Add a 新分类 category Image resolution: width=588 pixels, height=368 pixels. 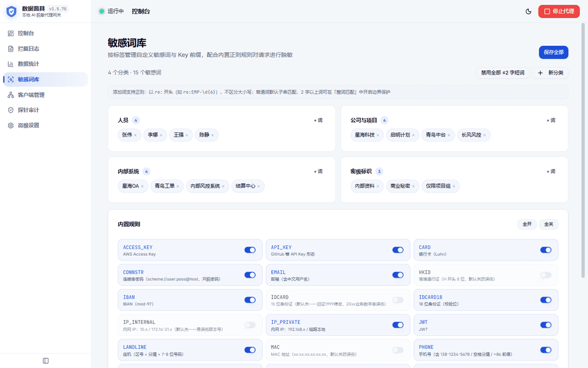point(550,73)
